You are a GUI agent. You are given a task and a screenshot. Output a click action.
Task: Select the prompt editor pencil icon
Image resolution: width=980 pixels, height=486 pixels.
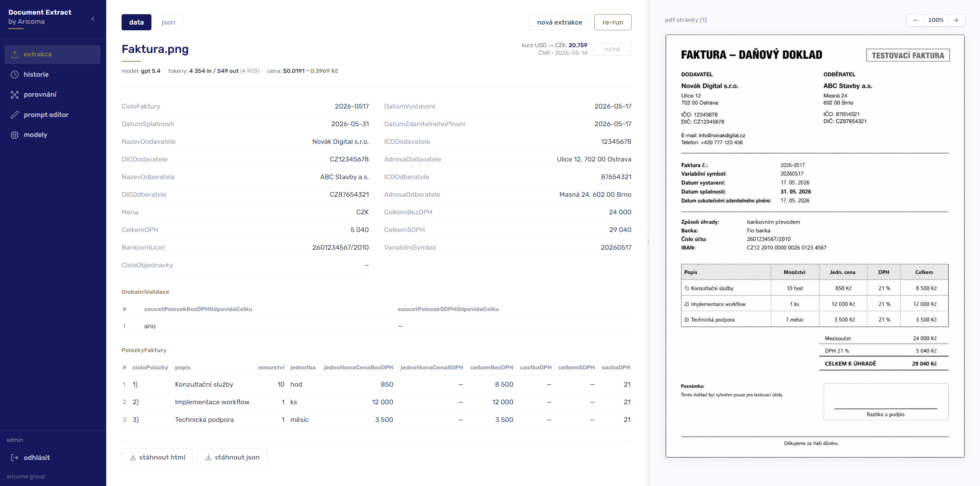click(x=15, y=115)
